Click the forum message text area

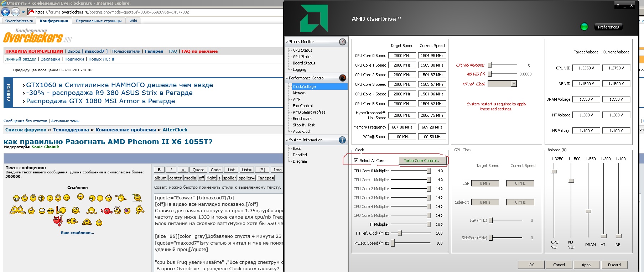point(218,233)
